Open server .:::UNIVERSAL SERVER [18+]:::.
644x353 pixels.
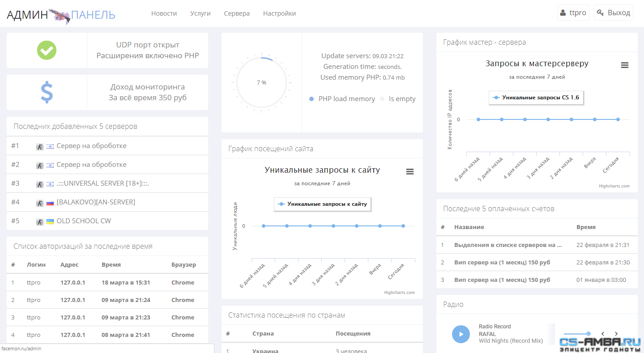(102, 183)
